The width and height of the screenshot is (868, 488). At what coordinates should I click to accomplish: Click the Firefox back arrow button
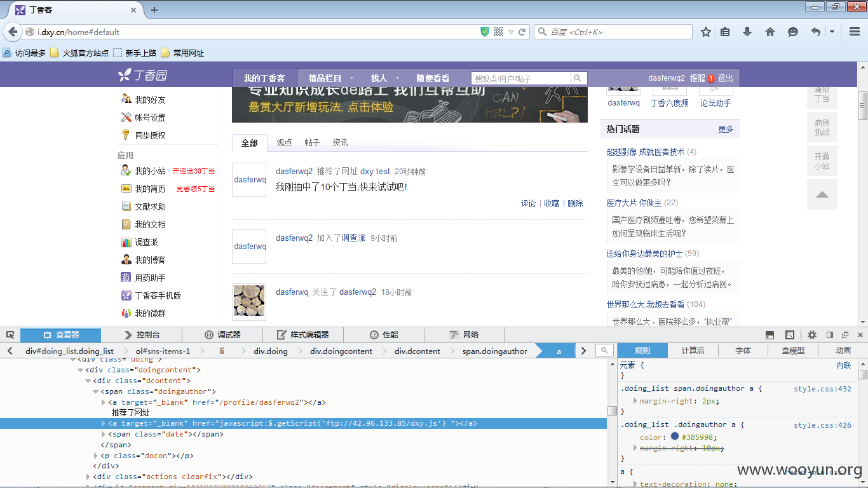13,32
